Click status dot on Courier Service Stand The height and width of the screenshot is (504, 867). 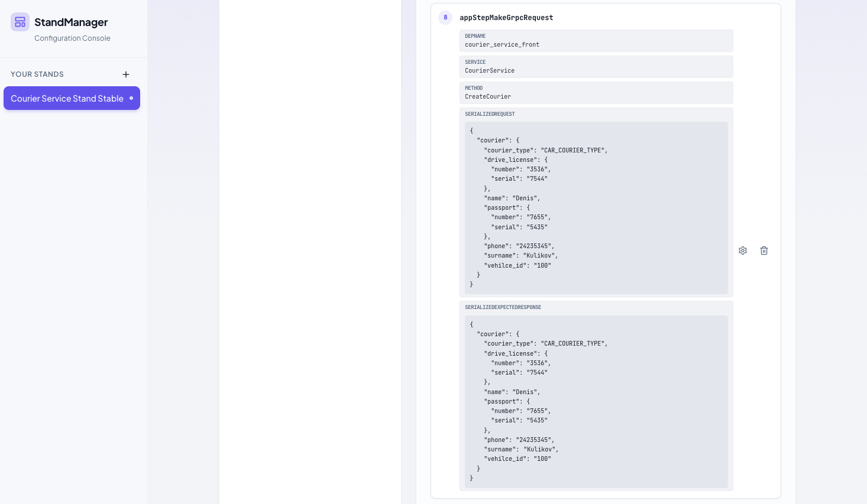131,98
